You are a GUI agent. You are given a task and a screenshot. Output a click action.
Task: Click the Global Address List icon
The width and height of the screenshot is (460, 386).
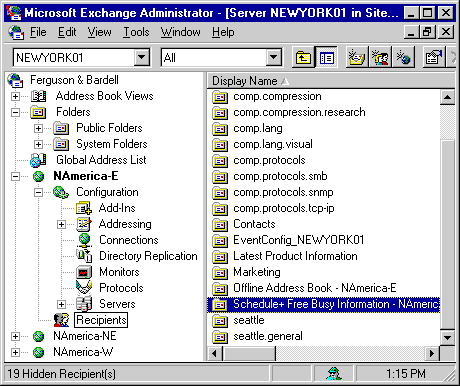pyautogui.click(x=38, y=160)
